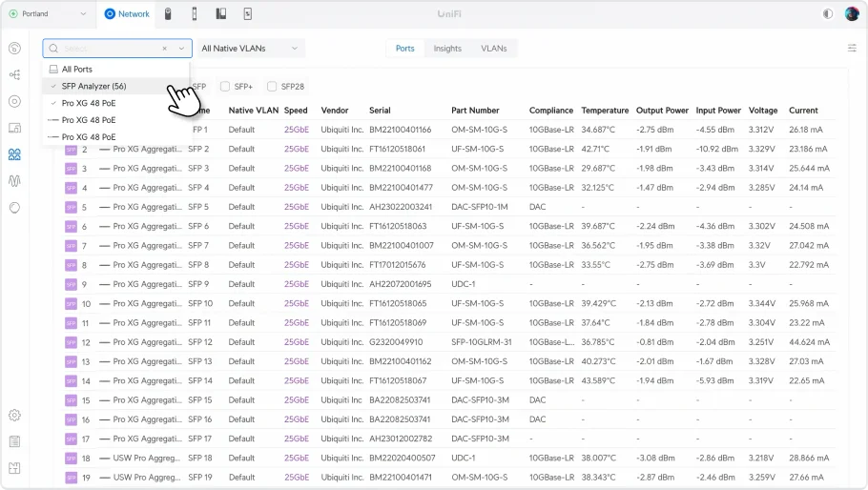Enable the SFP28 filter checkbox
Viewport: 868px width, 490px height.
[x=272, y=87]
